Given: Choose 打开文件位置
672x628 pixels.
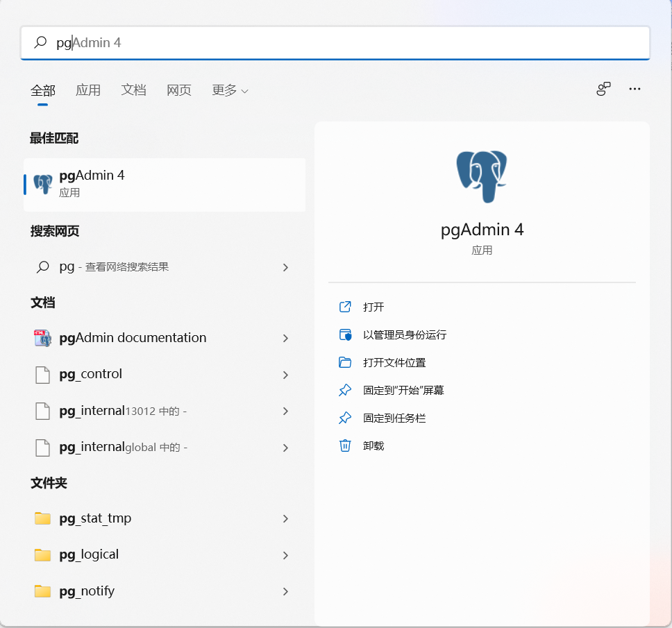Looking at the screenshot, I should coord(394,362).
